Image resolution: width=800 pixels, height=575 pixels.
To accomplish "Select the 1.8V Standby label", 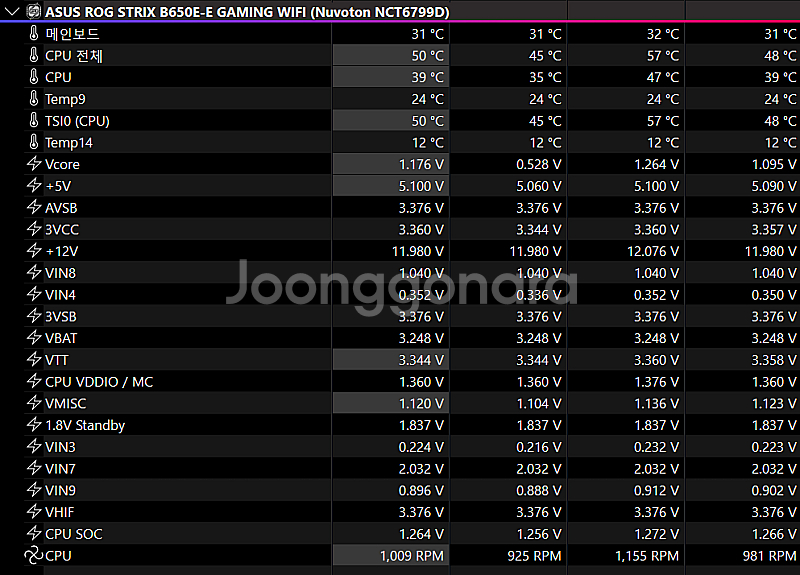I will click(x=85, y=425).
